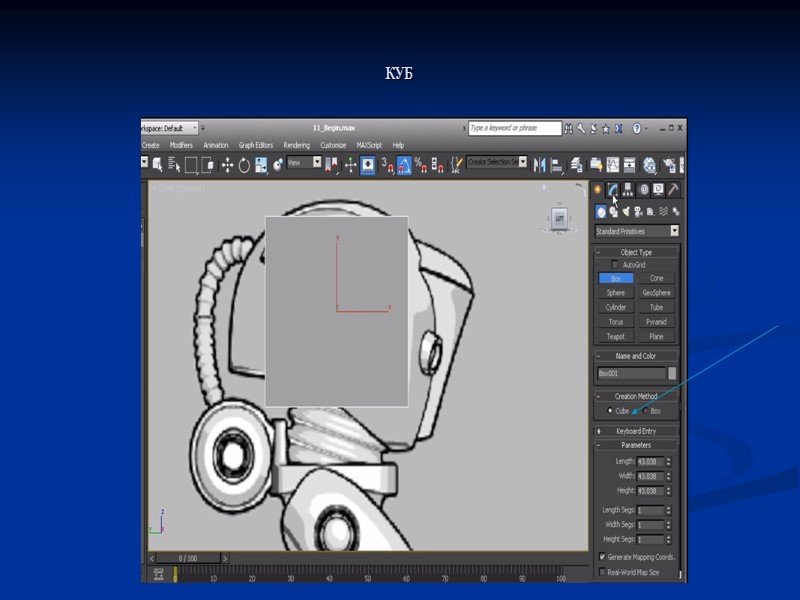The height and width of the screenshot is (600, 800).
Task: Click the Box001 object name field
Action: click(631, 373)
